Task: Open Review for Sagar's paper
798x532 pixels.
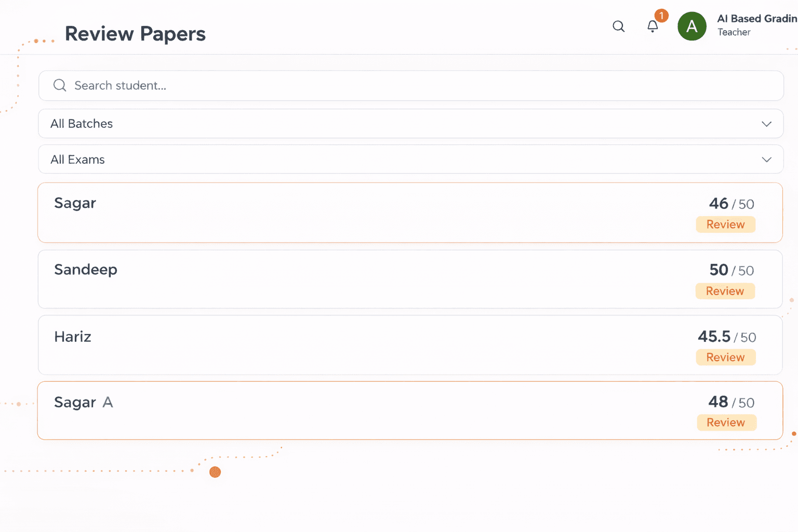Action: click(x=725, y=224)
